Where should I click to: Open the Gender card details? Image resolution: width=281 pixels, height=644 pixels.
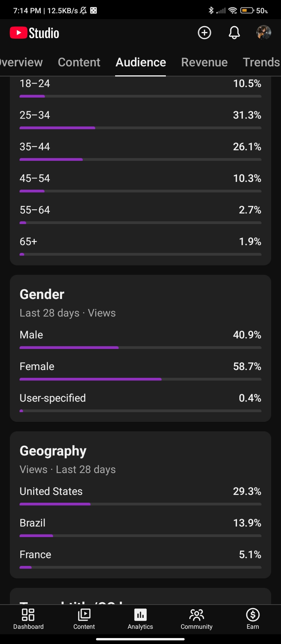click(x=42, y=294)
